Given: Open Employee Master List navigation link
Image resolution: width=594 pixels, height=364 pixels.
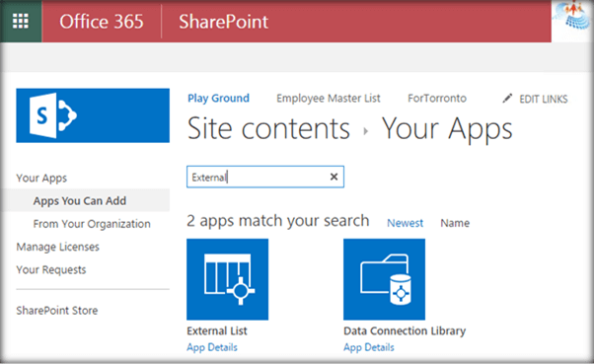Looking at the screenshot, I should point(328,99).
